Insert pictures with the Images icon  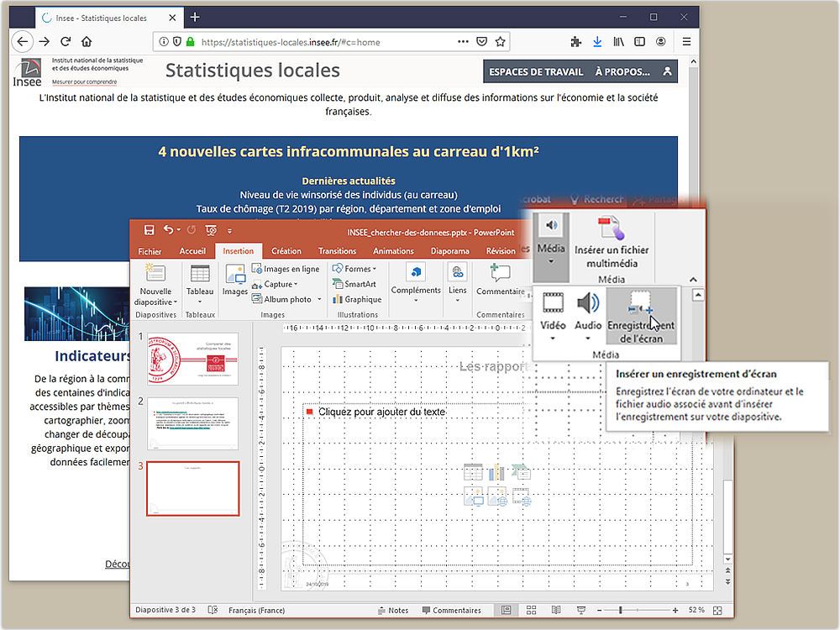(x=235, y=280)
